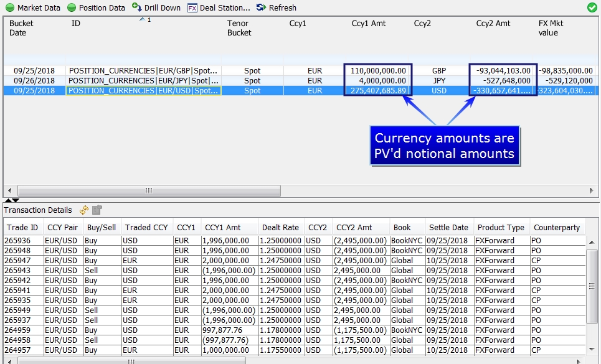Click the Dealt Rate column header
The image size is (601, 364).
pos(280,227)
